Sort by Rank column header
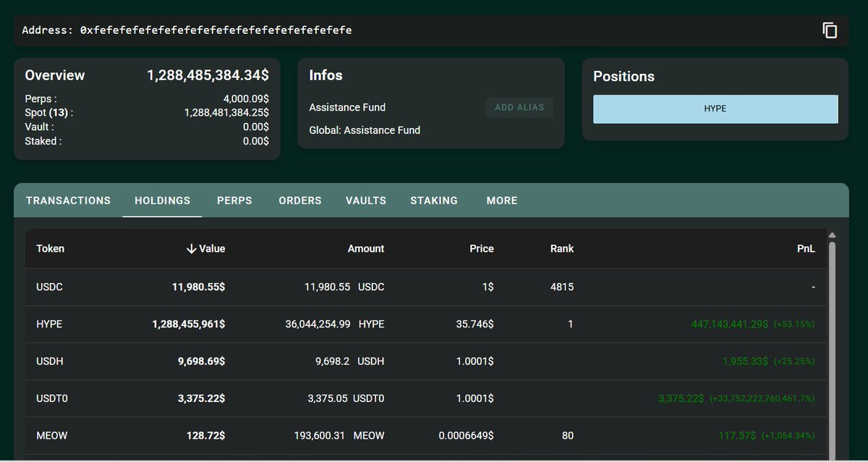This screenshot has width=868, height=462. click(562, 249)
